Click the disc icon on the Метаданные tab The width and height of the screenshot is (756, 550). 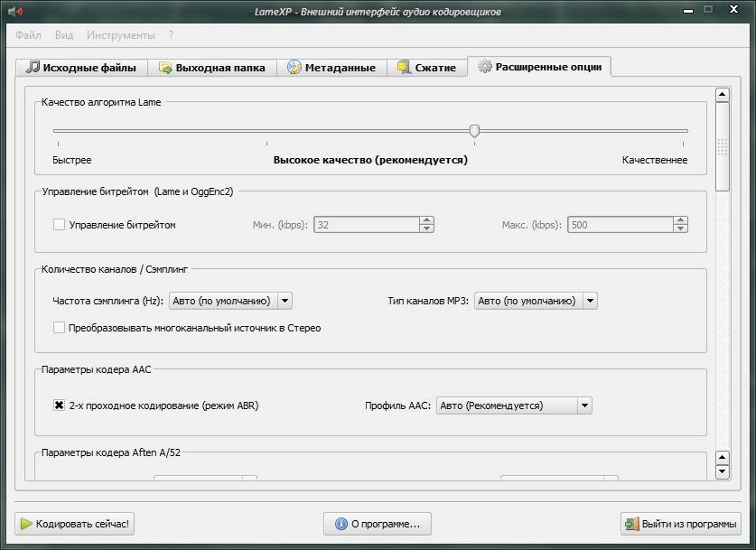[x=294, y=67]
